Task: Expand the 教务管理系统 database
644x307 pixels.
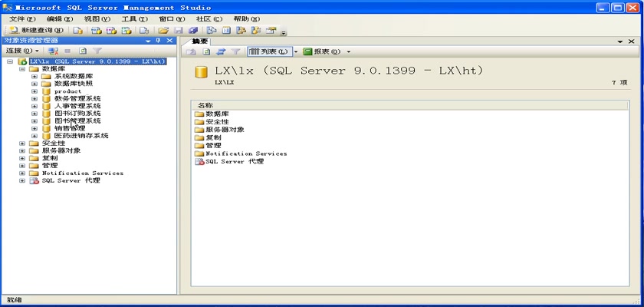Action: tap(34, 99)
